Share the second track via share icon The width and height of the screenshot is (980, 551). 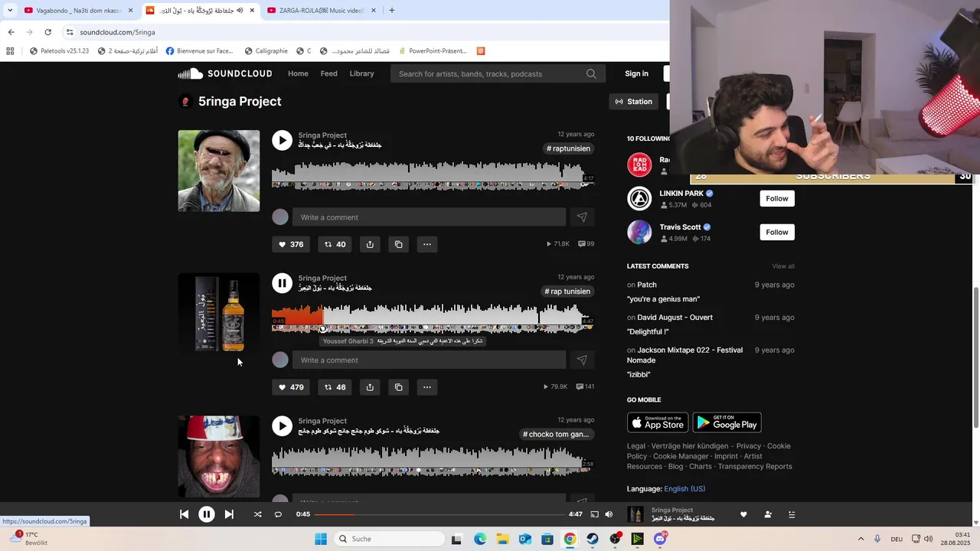coord(370,387)
